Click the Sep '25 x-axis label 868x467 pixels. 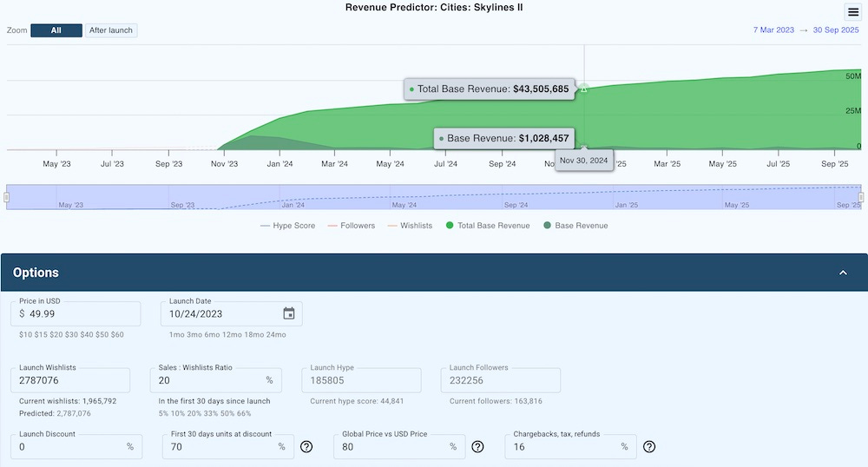point(835,164)
